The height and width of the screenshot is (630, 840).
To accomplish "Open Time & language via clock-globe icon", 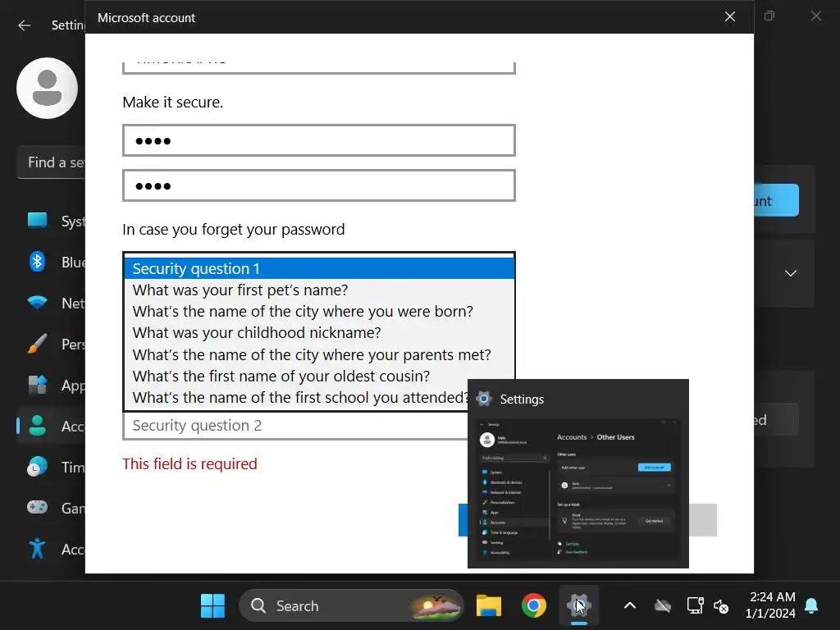I will tap(37, 467).
